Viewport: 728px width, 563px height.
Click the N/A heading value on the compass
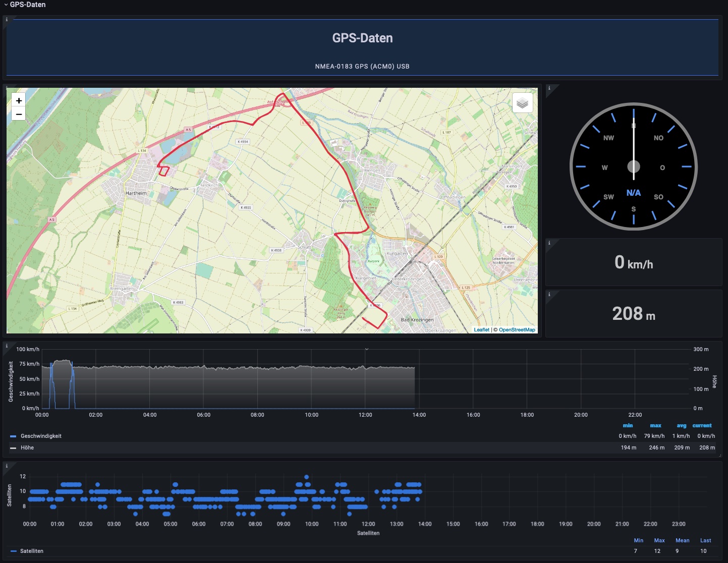click(634, 193)
